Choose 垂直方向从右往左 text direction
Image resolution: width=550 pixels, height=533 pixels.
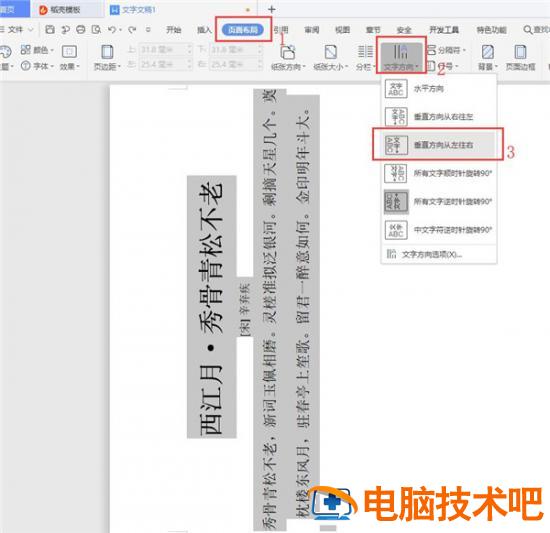439,116
